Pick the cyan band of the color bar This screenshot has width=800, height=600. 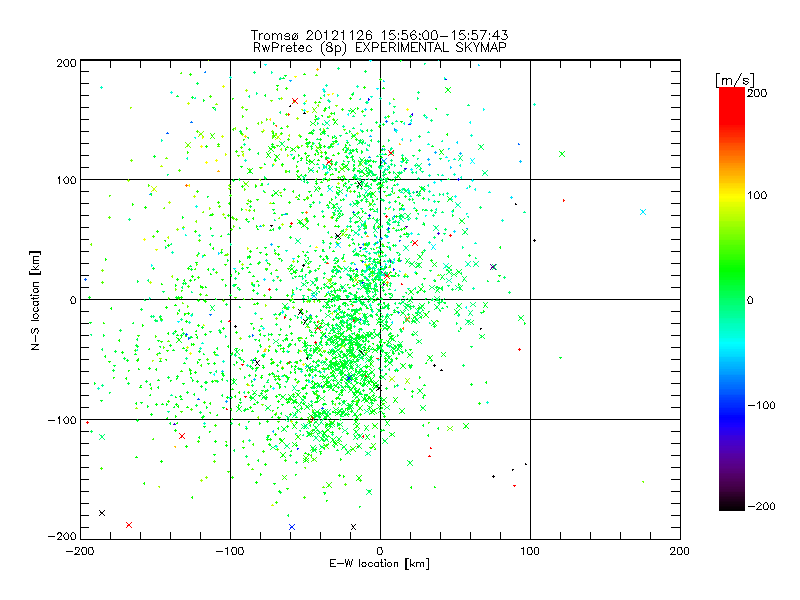[x=732, y=347]
